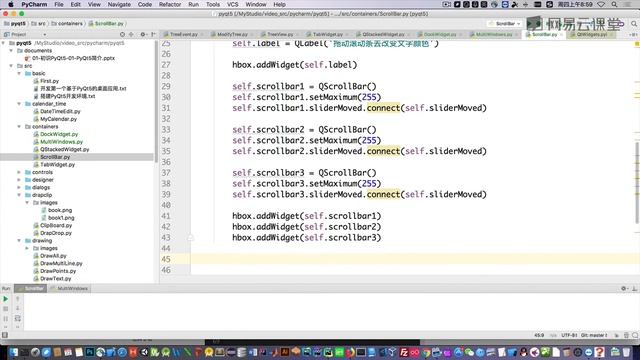Open Finder from the macOS Dock
Image resolution: width=640 pixels, height=360 pixels.
pos(13,352)
